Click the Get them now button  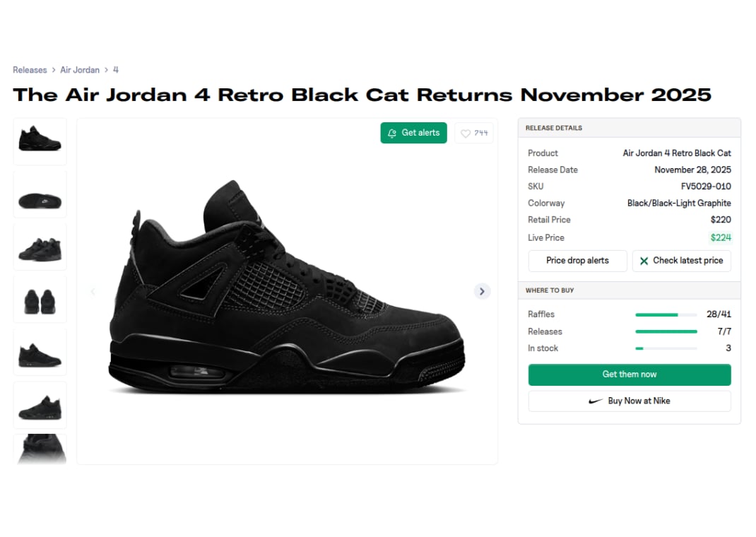tap(629, 374)
